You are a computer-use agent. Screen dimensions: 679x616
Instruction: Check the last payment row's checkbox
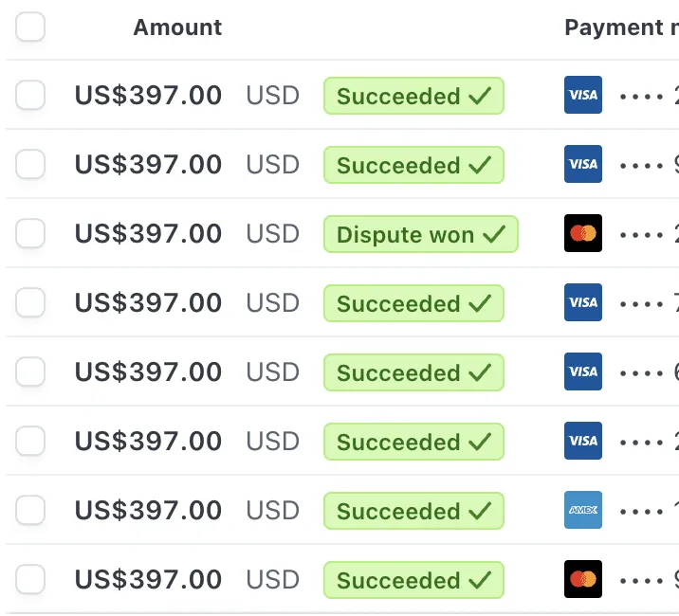pos(30,579)
